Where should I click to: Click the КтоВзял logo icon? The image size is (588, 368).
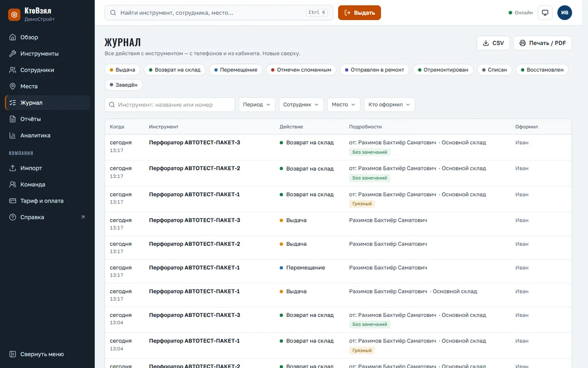14,15
